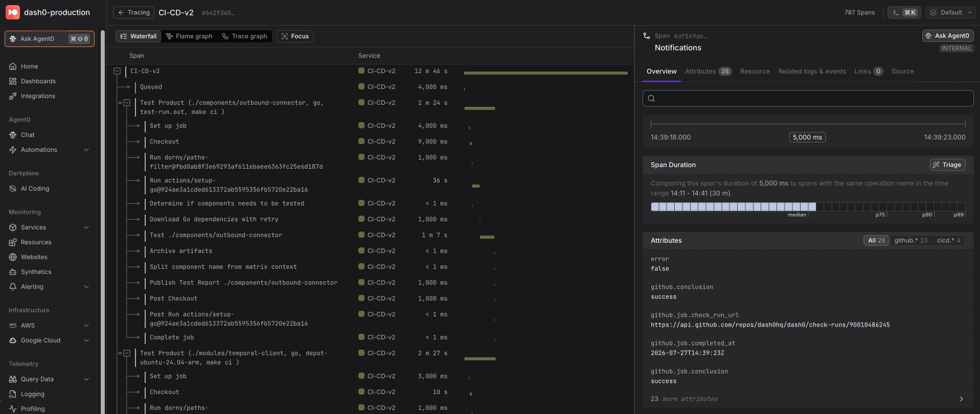Open Profiling in Telemetry

33,409
